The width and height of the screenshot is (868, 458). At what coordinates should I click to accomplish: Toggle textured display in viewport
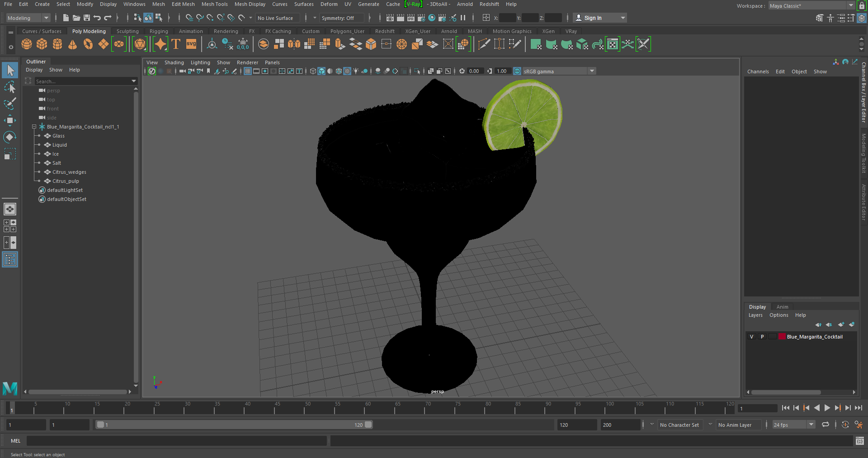tap(347, 71)
